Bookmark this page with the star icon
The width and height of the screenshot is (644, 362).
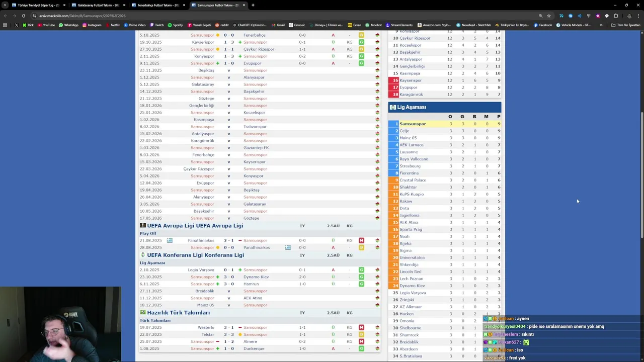(549, 16)
